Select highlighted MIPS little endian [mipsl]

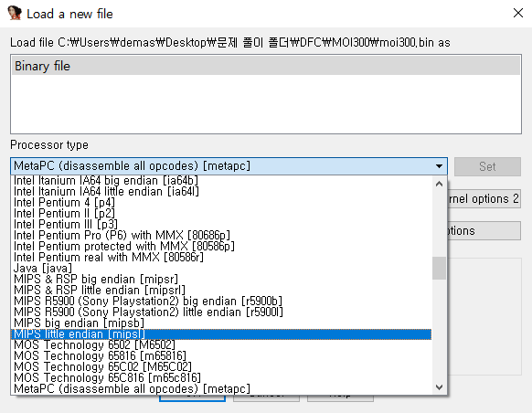click(222, 334)
